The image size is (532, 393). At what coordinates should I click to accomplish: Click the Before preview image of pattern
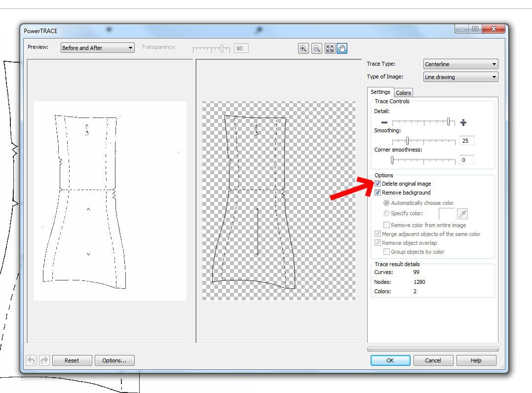[x=110, y=200]
